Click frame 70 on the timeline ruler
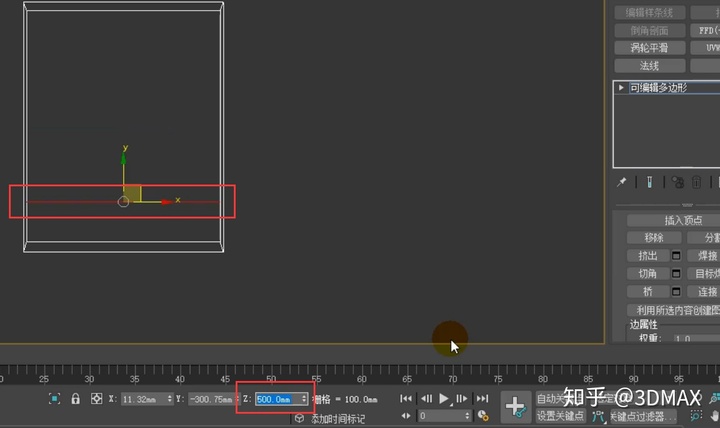The height and width of the screenshot is (428, 720). pyautogui.click(x=452, y=379)
